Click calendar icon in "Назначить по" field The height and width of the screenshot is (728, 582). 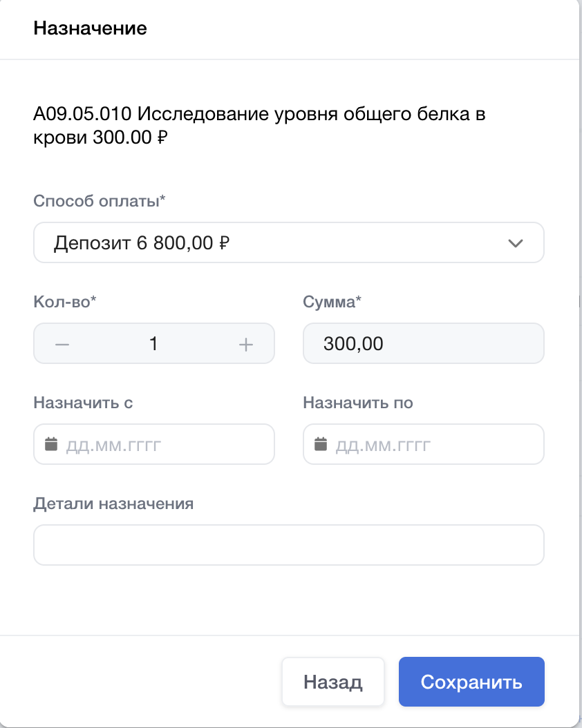coord(321,444)
